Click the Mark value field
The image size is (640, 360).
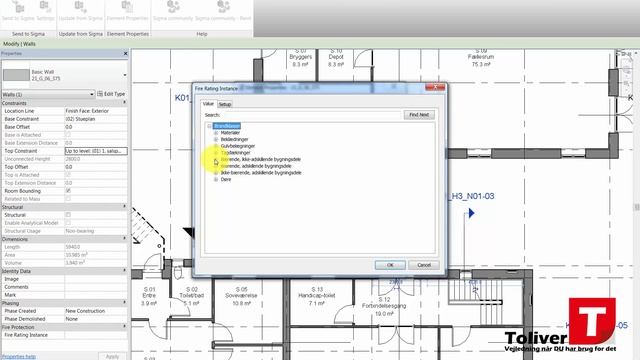(x=96, y=295)
